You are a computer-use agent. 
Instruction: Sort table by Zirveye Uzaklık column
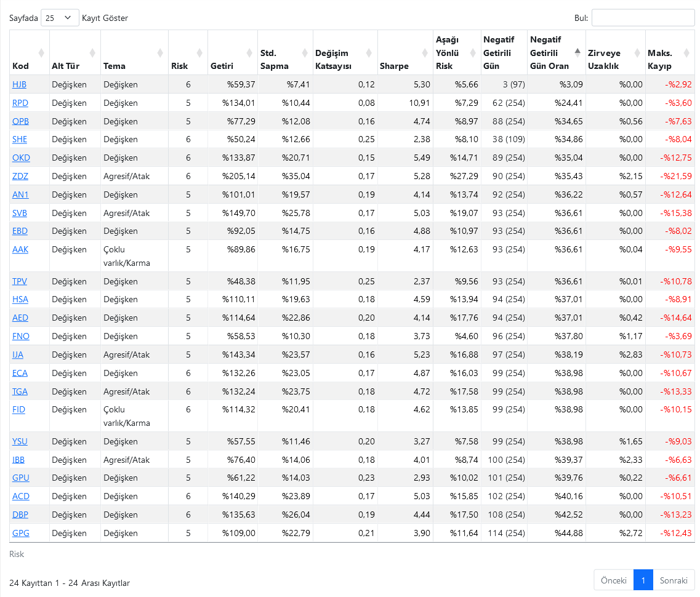pyautogui.click(x=615, y=53)
